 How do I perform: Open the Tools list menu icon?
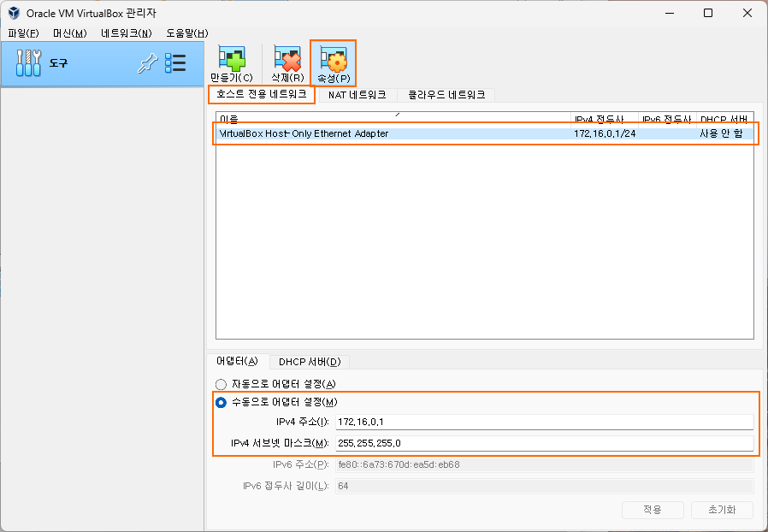point(175,63)
